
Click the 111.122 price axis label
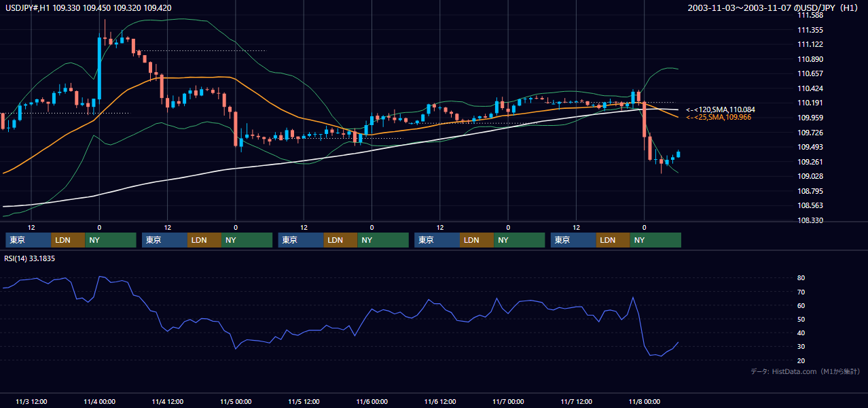[810, 44]
